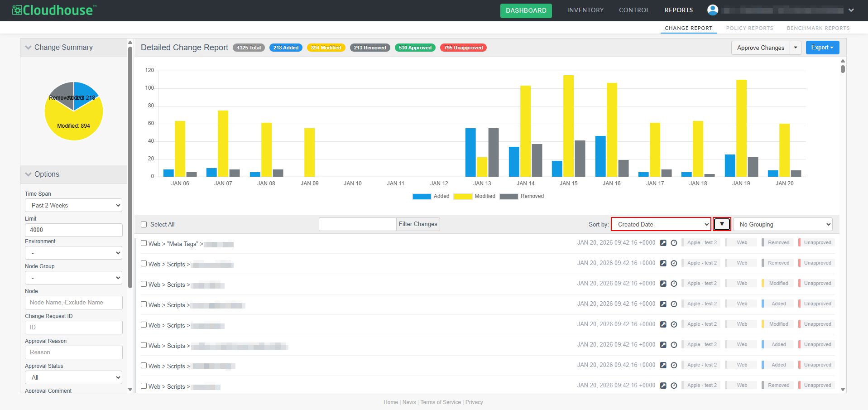This screenshot has width=868, height=410.
Task: Click the Node name input field
Action: pos(74,303)
